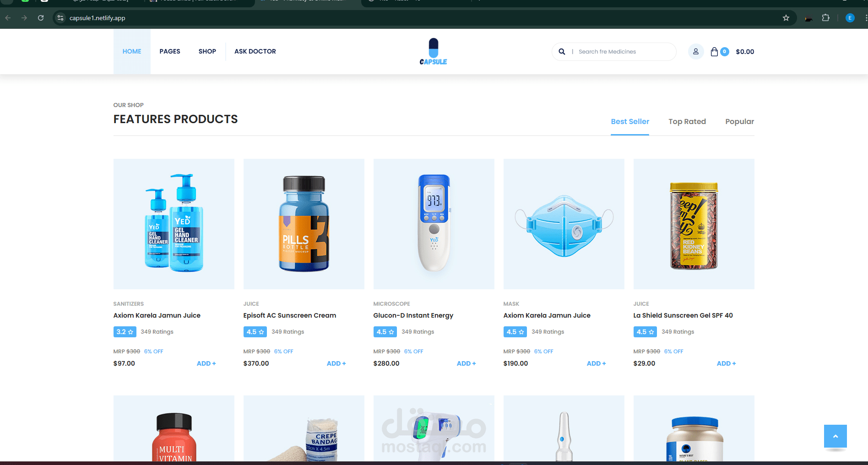The image size is (868, 465).
Task: Open the PAGES menu
Action: point(170,51)
